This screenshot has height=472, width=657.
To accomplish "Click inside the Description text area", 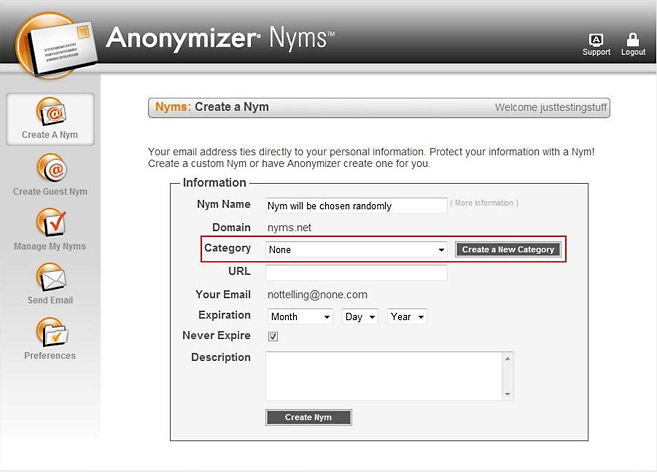I will [x=383, y=375].
